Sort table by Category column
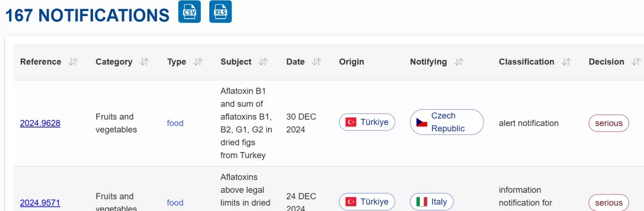Image resolution: width=644 pixels, height=211 pixels. point(144,62)
